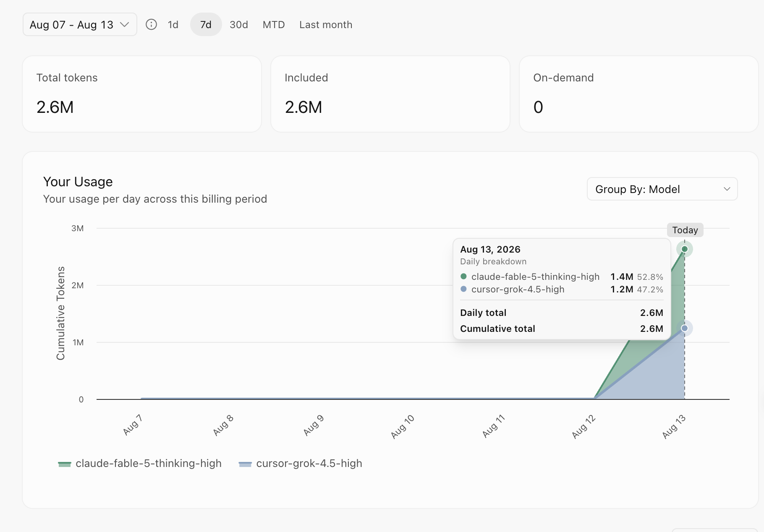Toggle claude-fable-5-thinking-high legend series
This screenshot has height=532, width=764.
pyautogui.click(x=140, y=464)
